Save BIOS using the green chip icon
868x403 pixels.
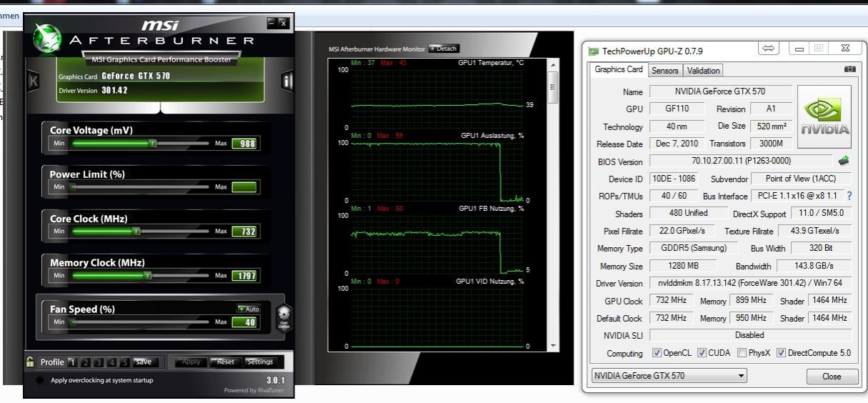[843, 161]
